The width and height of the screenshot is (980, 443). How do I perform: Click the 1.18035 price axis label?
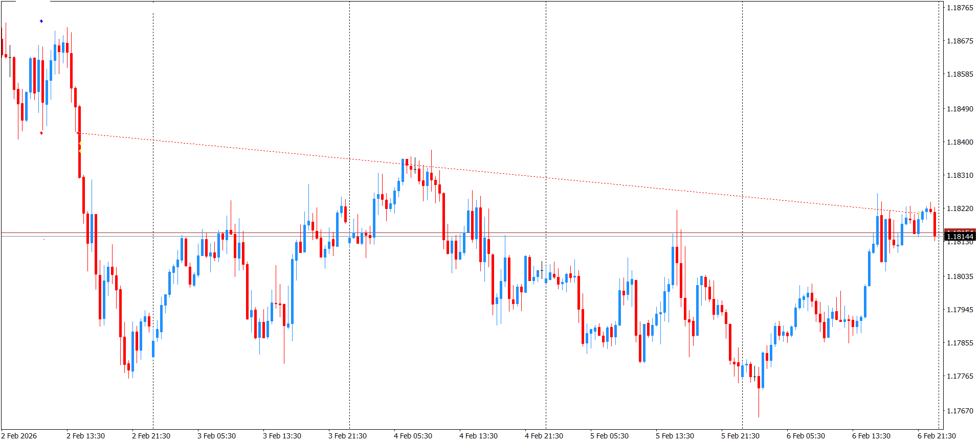point(960,276)
